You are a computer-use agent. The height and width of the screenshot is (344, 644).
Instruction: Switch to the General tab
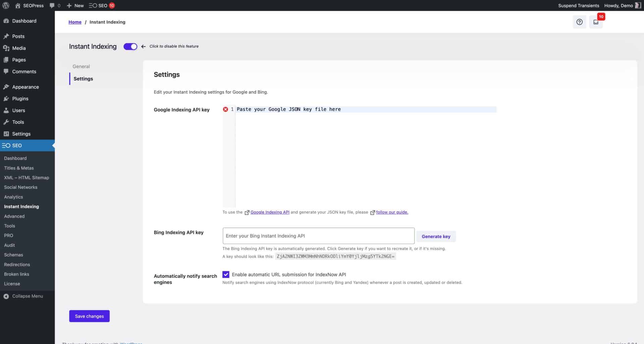tap(81, 66)
